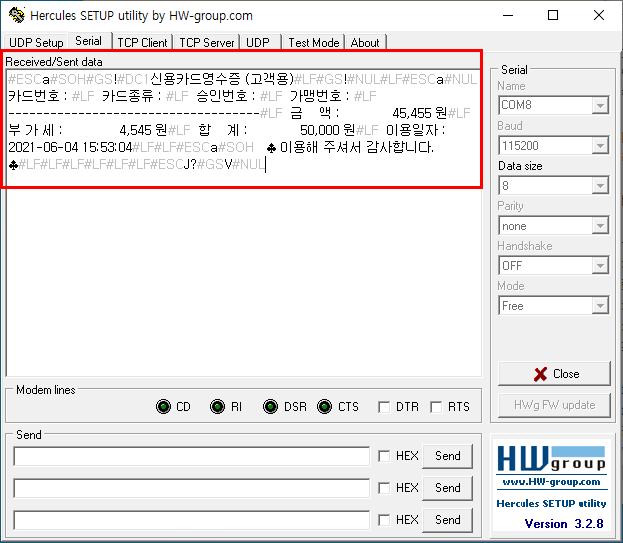Open the www.HW-group.com link
This screenshot has height=543, width=623.
(x=551, y=482)
